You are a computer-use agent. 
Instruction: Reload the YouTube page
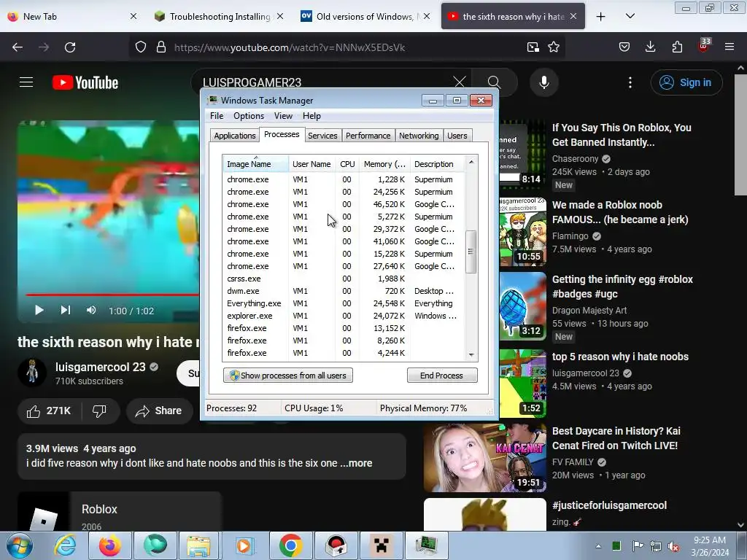[70, 47]
